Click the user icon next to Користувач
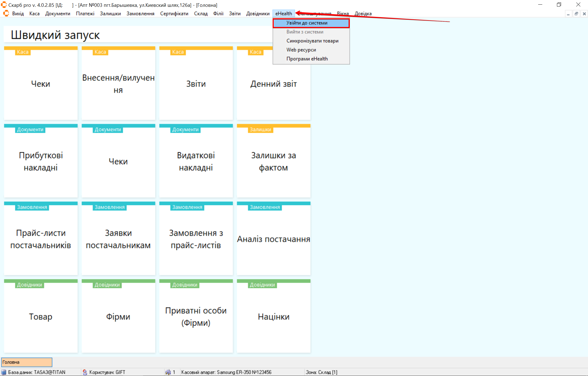This screenshot has height=376, width=588. point(85,372)
